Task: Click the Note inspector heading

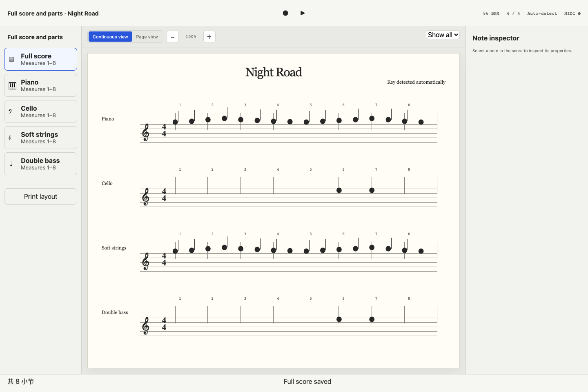Action: 496,38
